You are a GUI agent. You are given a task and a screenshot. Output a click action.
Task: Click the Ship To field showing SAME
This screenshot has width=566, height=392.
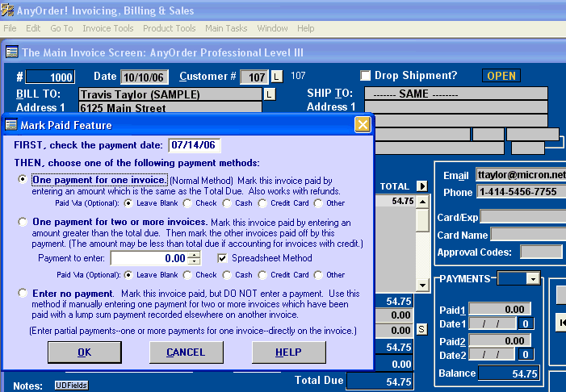(x=456, y=94)
